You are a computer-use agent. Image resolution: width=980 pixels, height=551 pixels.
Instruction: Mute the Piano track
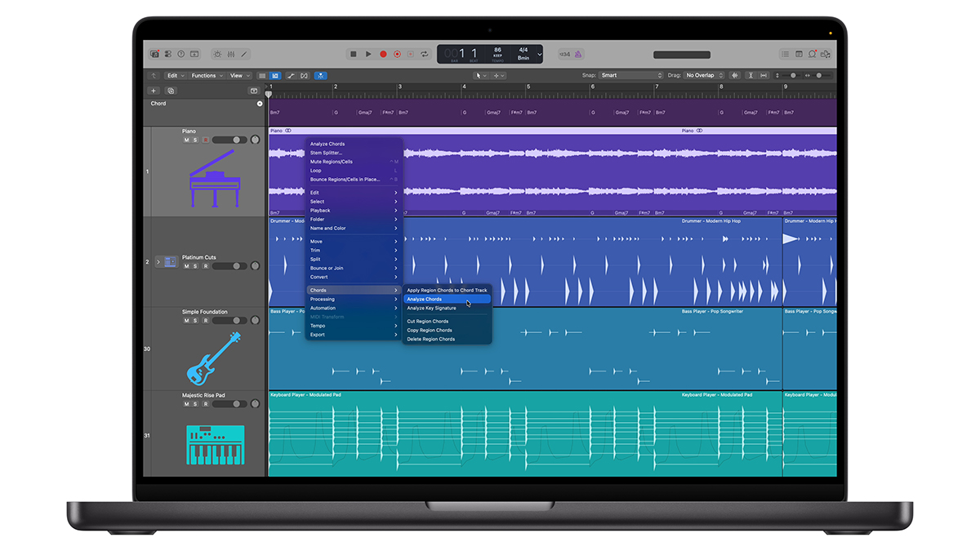point(185,140)
